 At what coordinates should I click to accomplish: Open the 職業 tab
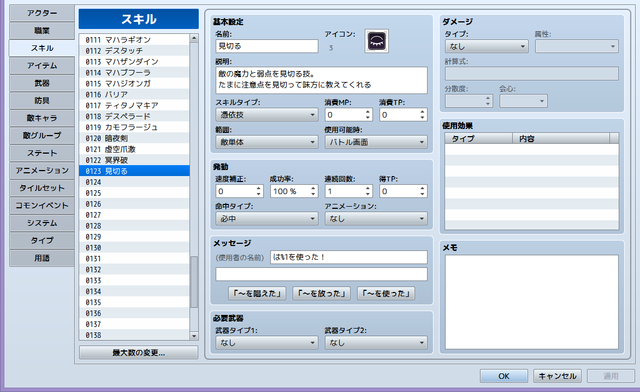42,31
